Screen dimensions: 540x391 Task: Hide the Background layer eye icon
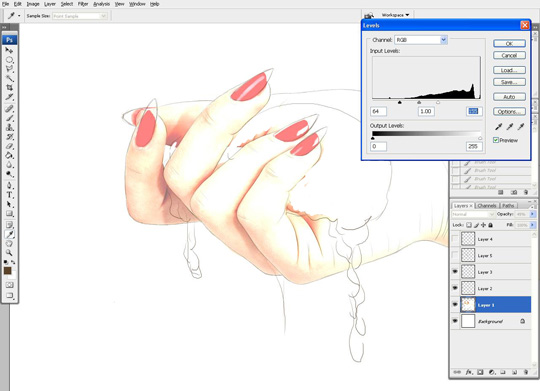pyautogui.click(x=455, y=321)
